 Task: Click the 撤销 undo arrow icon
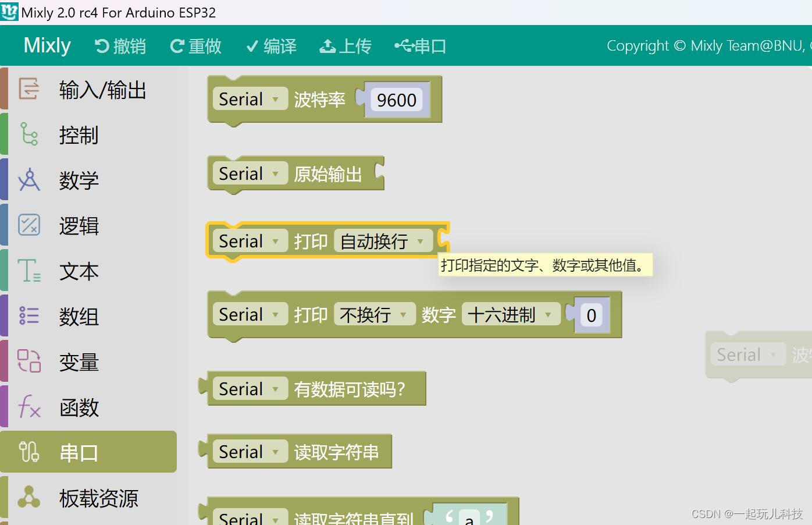pyautogui.click(x=102, y=46)
